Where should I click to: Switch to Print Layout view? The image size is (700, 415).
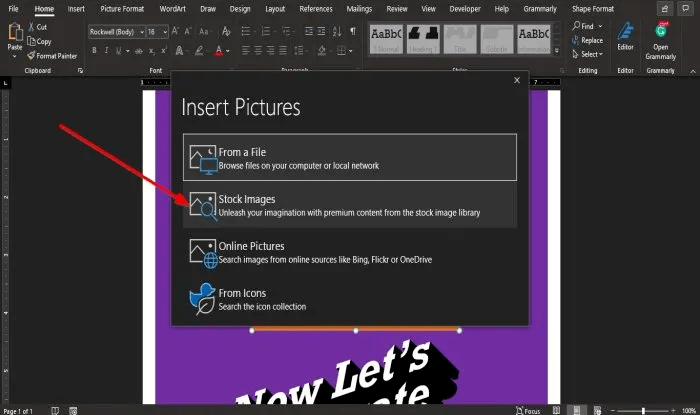tap(577, 410)
